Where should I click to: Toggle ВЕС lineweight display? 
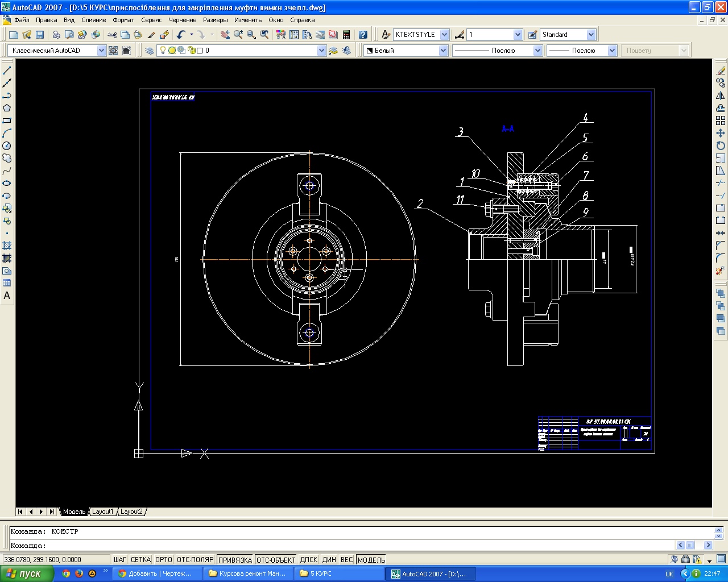[x=347, y=560]
